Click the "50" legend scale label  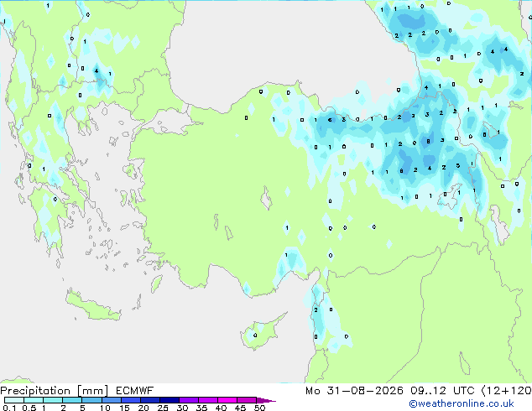tap(259, 408)
